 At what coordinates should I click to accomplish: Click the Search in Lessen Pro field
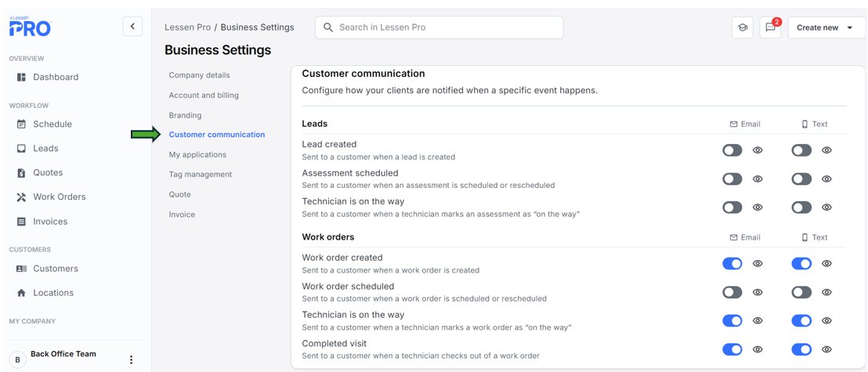click(439, 27)
